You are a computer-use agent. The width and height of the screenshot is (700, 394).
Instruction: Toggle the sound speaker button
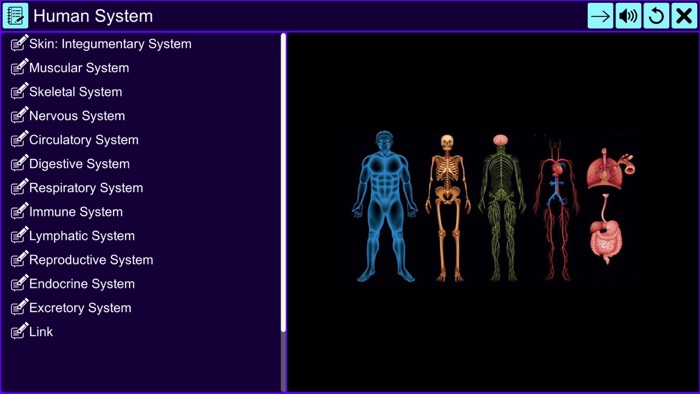pyautogui.click(x=628, y=16)
